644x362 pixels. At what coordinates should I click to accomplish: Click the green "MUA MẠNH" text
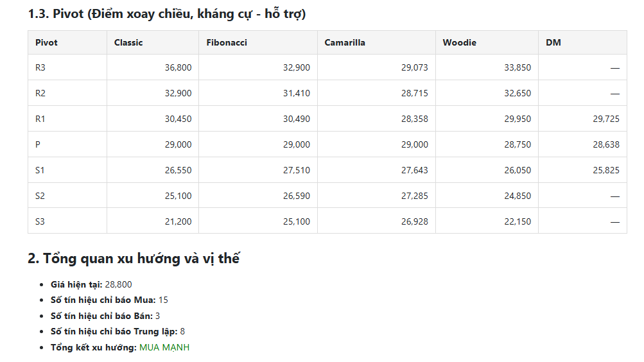click(x=164, y=347)
